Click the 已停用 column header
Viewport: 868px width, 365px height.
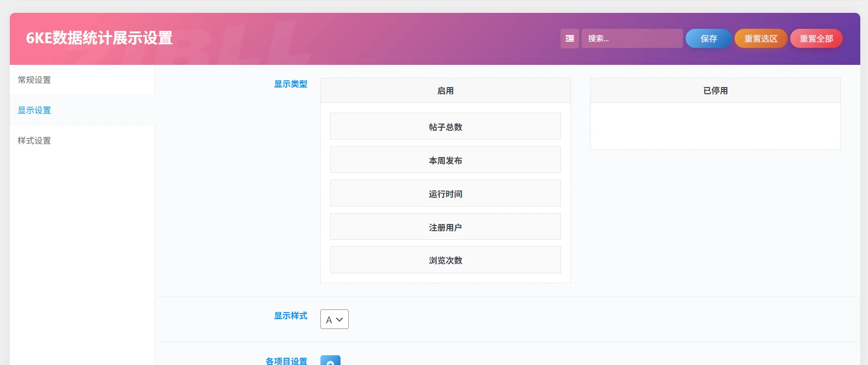[715, 91]
